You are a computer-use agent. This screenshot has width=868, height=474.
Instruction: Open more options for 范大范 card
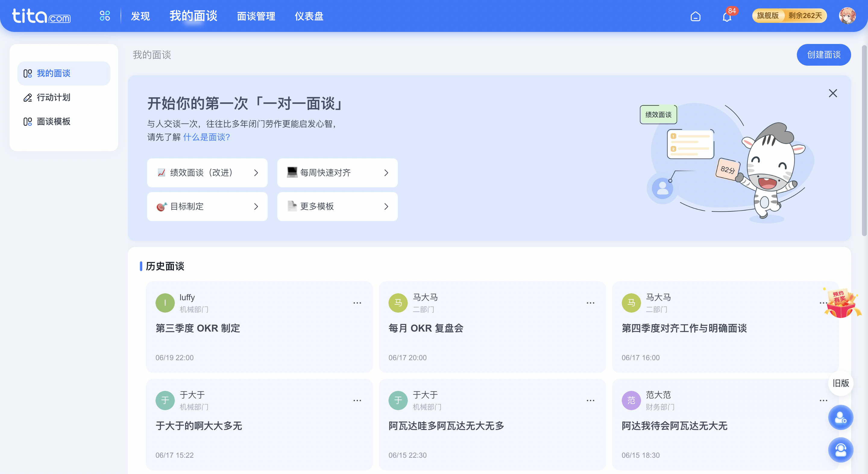(823, 401)
